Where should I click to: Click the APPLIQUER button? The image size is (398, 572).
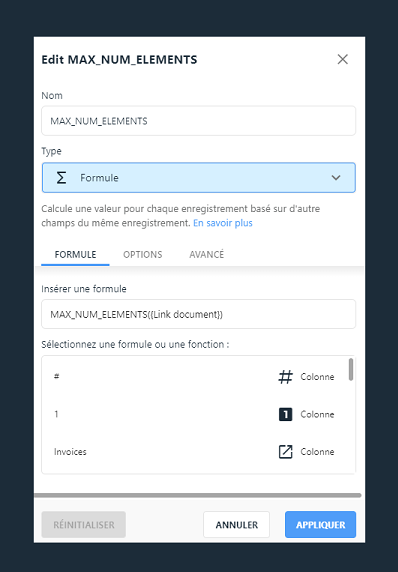(x=320, y=525)
